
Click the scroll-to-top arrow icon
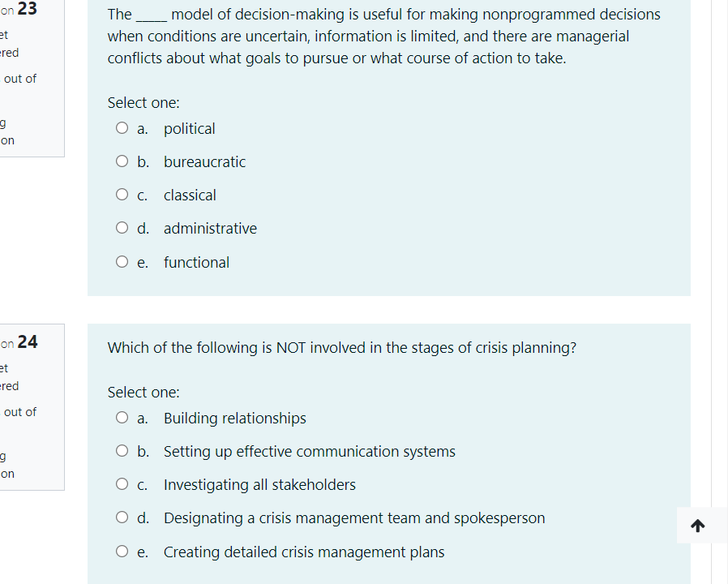click(698, 525)
